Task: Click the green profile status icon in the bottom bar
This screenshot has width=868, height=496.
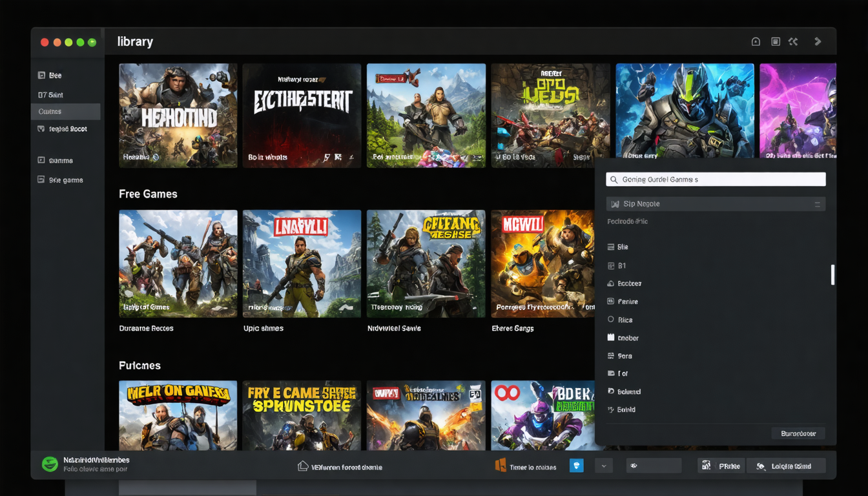Action: (x=50, y=464)
